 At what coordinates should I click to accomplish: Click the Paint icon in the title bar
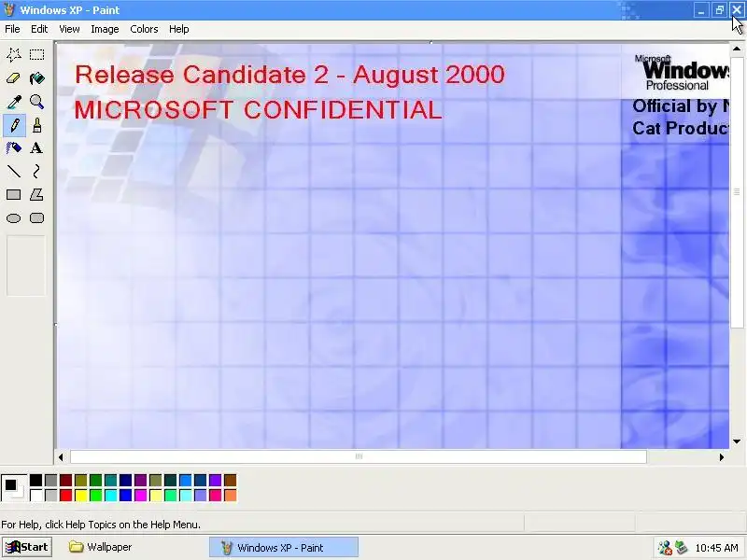9,9
